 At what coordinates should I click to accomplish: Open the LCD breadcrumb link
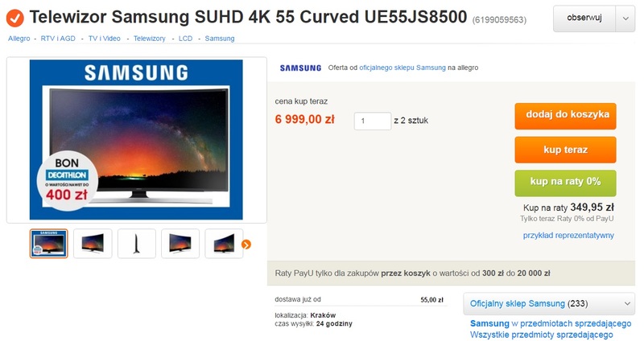point(185,39)
